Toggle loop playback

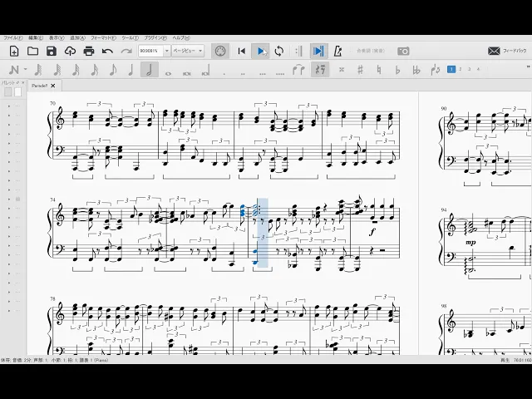(x=279, y=52)
